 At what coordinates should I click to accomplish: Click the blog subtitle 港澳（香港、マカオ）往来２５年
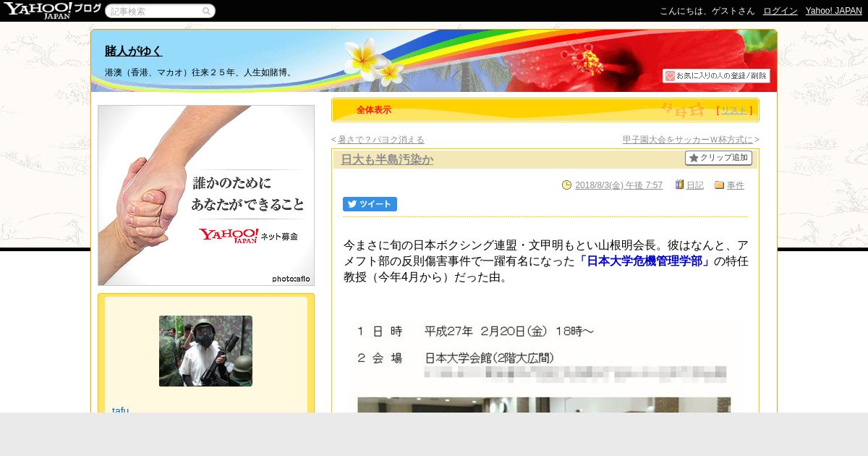(198, 72)
